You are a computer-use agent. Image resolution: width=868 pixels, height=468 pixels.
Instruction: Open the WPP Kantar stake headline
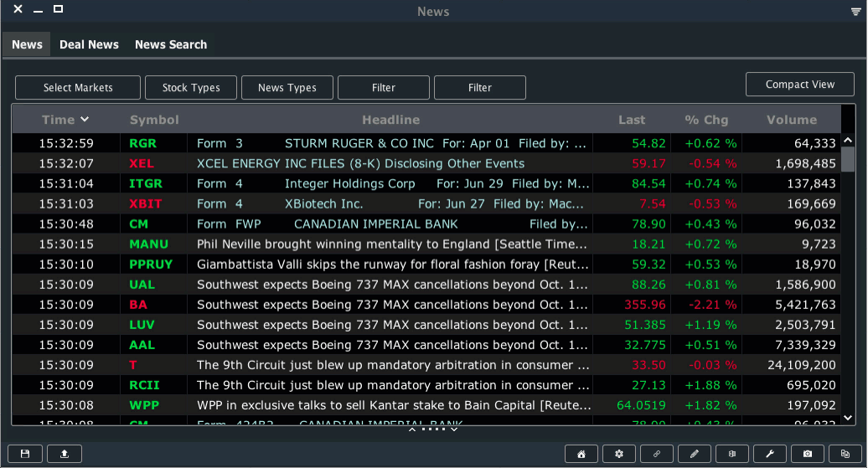392,405
